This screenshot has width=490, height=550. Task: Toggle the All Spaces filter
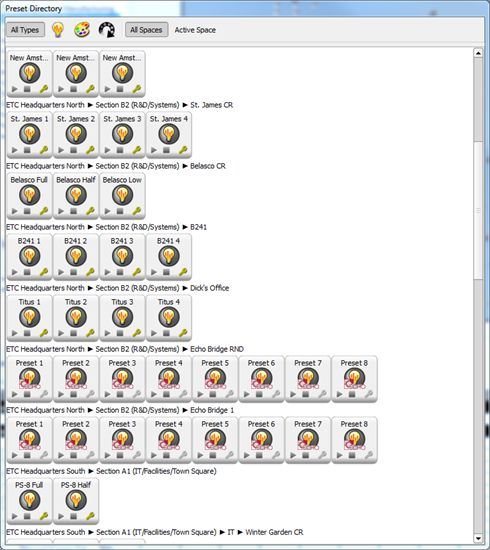146,30
